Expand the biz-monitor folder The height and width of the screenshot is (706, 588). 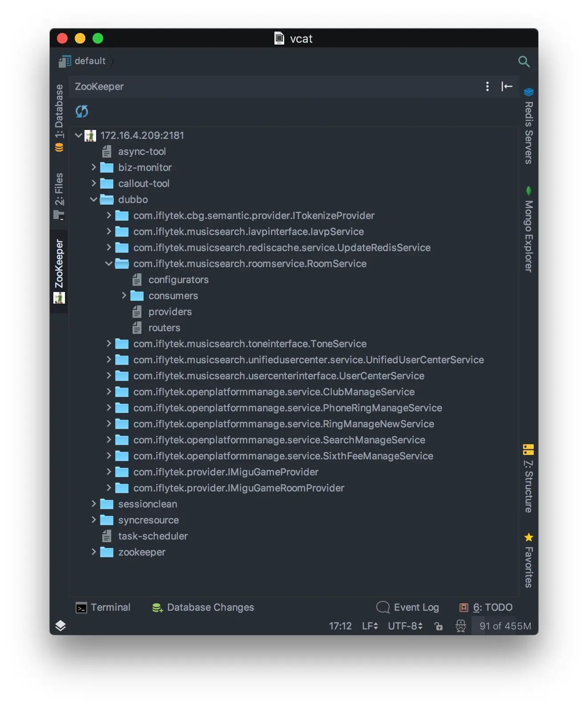(x=93, y=167)
